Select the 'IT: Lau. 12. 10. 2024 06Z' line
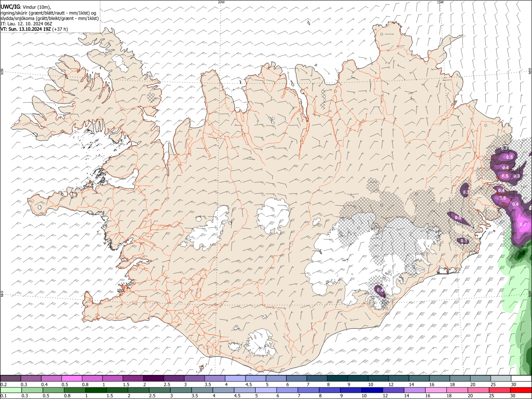532x399 pixels. (27, 24)
